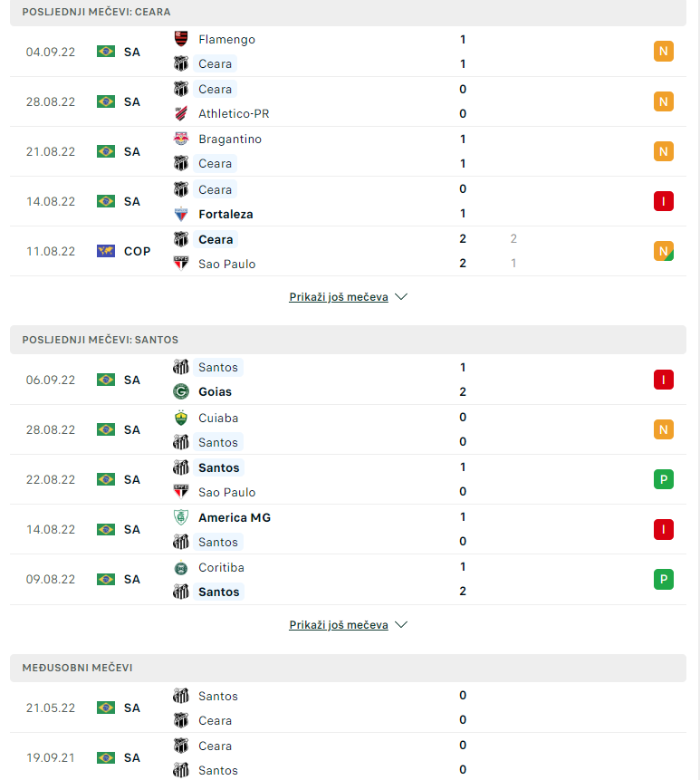The width and height of the screenshot is (700, 780).
Task: Click the America MG team name link
Action: pos(235,518)
